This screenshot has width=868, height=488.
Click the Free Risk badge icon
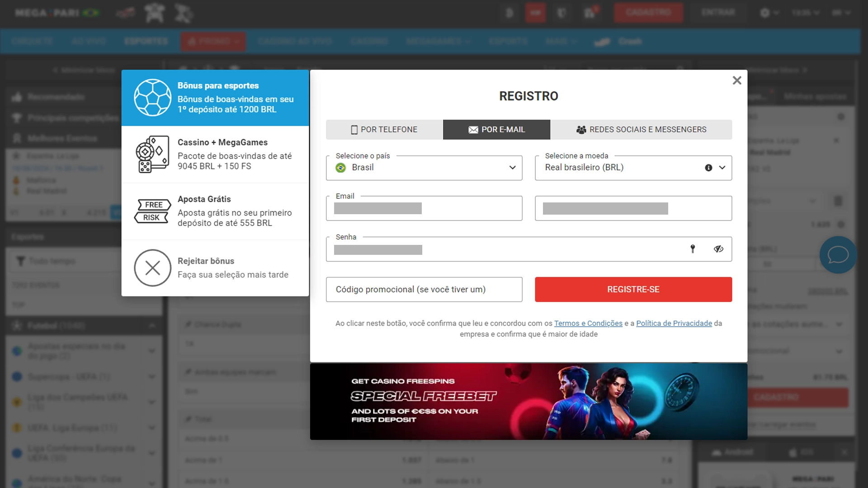(153, 211)
